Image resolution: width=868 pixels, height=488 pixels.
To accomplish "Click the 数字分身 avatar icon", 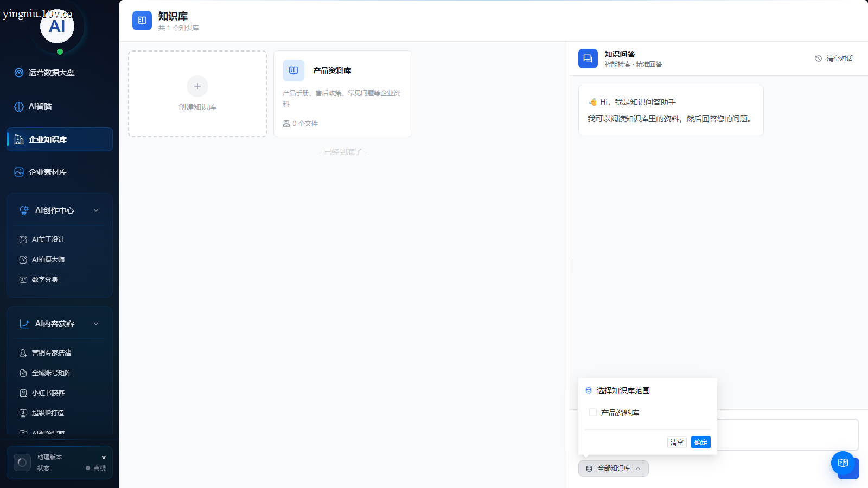I will click(23, 280).
